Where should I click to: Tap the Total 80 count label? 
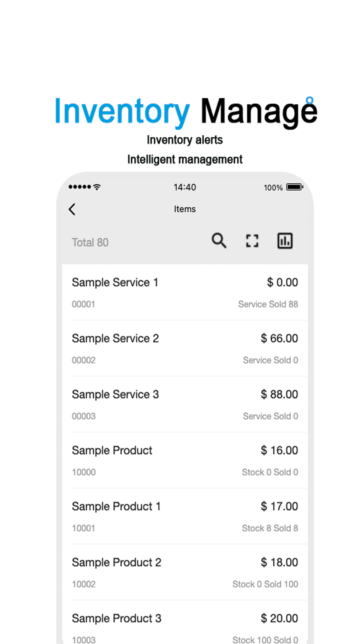pos(90,242)
